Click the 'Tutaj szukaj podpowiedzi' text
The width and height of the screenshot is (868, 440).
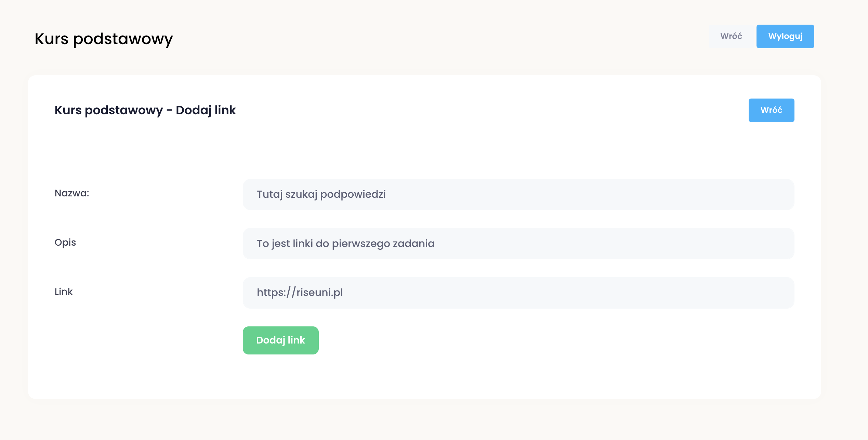[x=321, y=194]
